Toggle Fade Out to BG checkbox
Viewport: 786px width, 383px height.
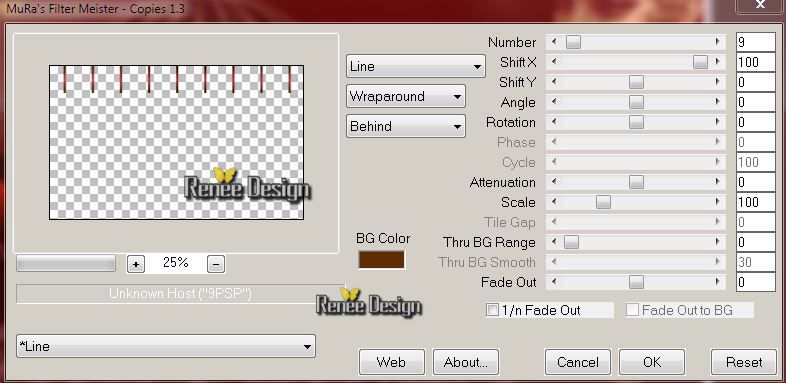coord(633,310)
